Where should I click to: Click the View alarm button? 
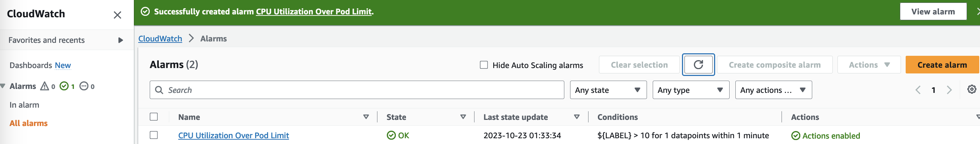[933, 12]
